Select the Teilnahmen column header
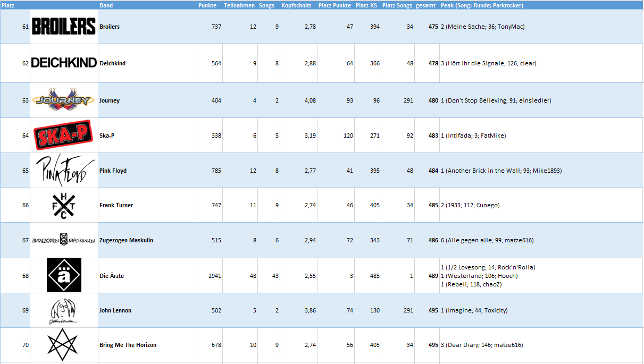 240,5
